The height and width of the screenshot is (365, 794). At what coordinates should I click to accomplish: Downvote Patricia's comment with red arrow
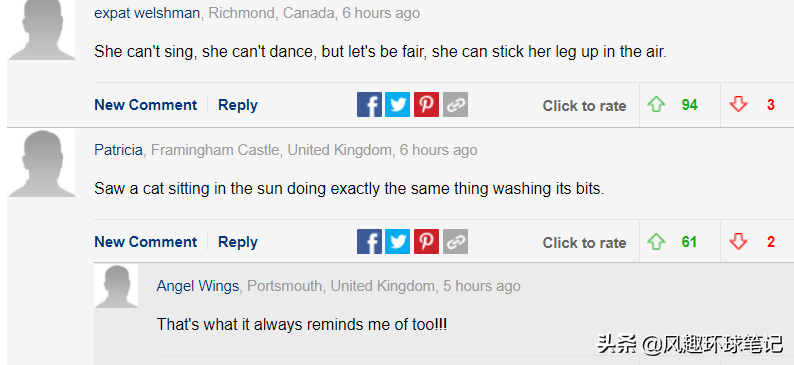(x=738, y=242)
